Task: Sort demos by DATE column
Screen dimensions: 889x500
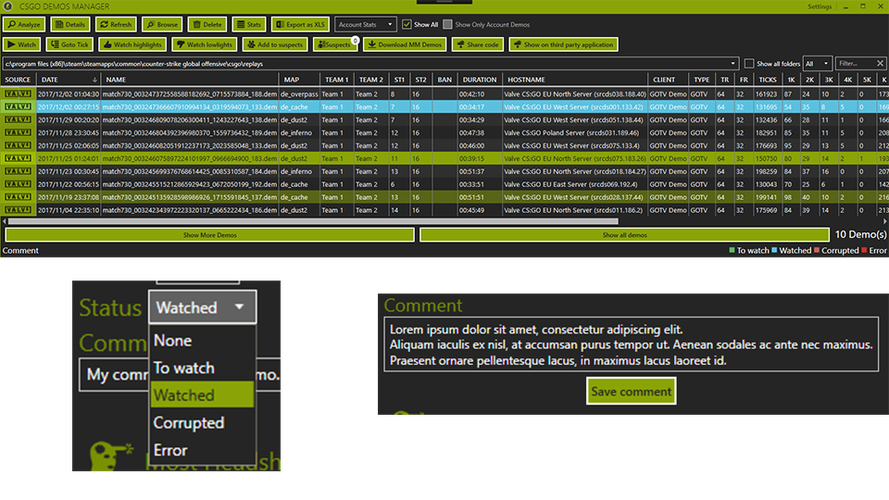Action: pyautogui.click(x=69, y=79)
